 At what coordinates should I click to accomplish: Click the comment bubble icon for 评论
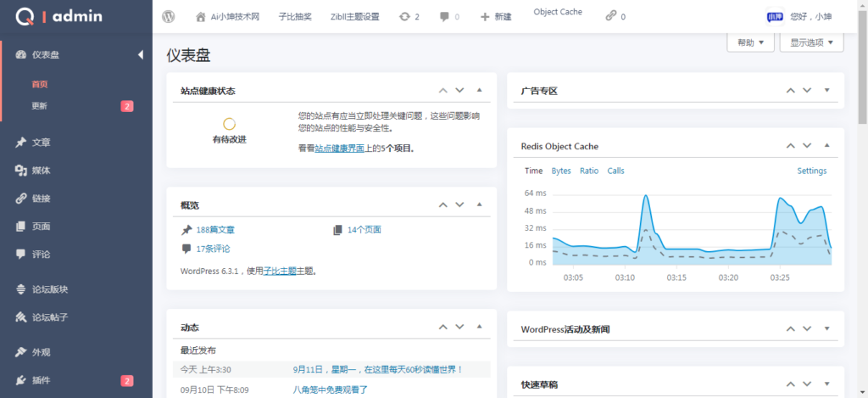[x=21, y=255]
